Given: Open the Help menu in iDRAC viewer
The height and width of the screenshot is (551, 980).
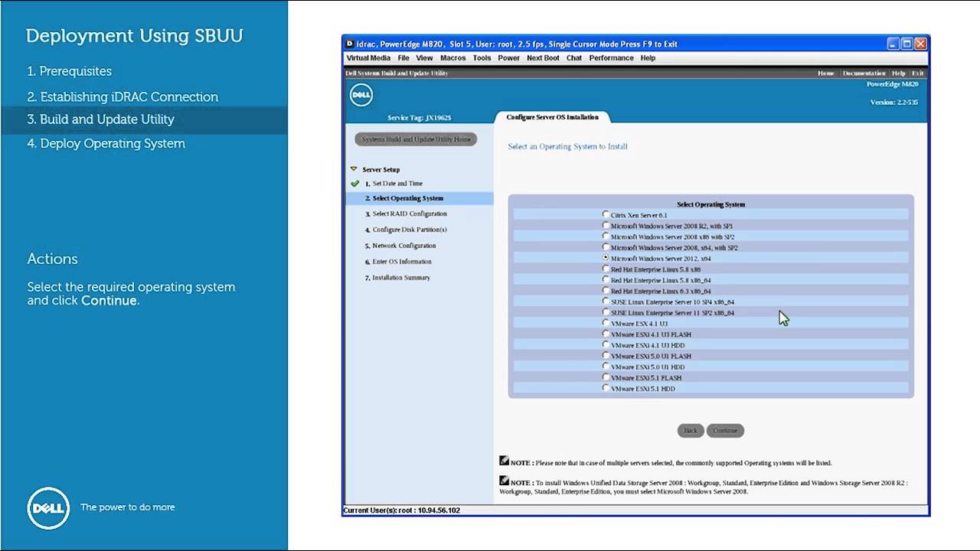Looking at the screenshot, I should tap(648, 58).
